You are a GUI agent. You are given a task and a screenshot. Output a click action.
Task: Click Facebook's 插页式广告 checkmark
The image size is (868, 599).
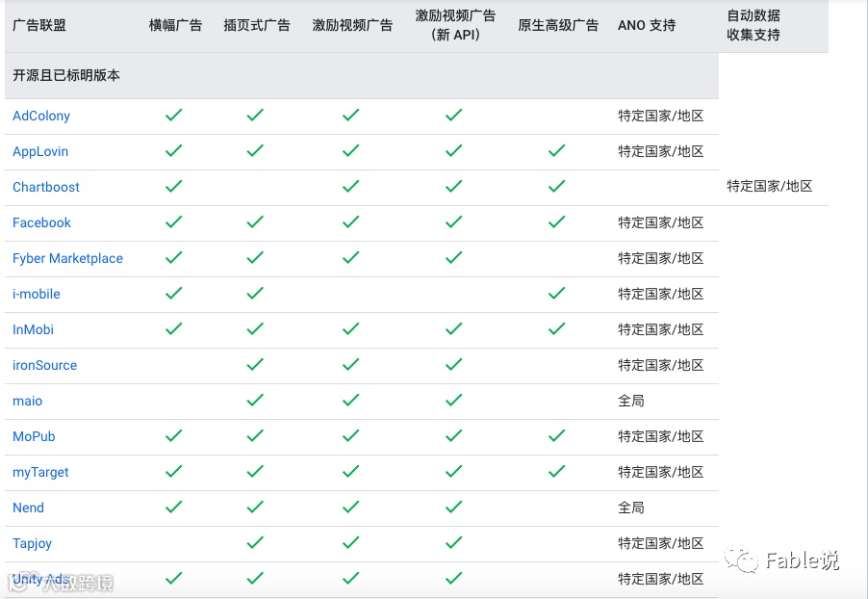(x=255, y=222)
